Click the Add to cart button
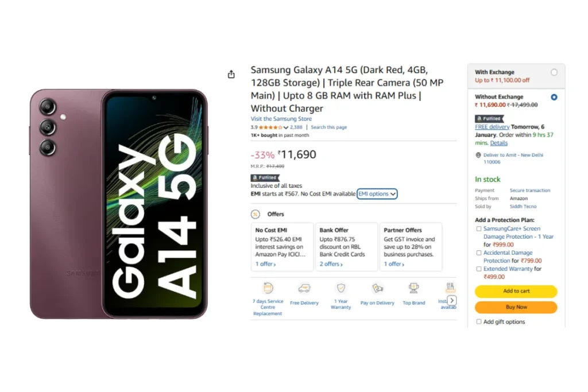This screenshot has height=392, width=588. pyautogui.click(x=516, y=291)
